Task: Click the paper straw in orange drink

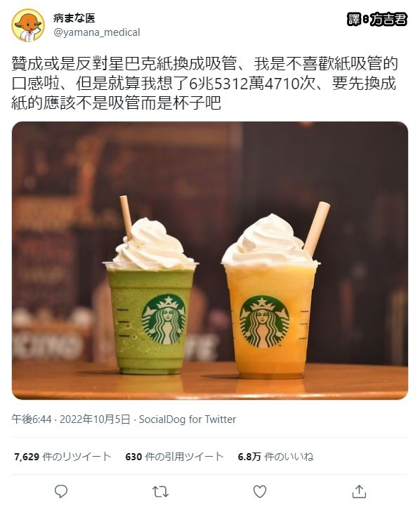Action: pos(316,228)
